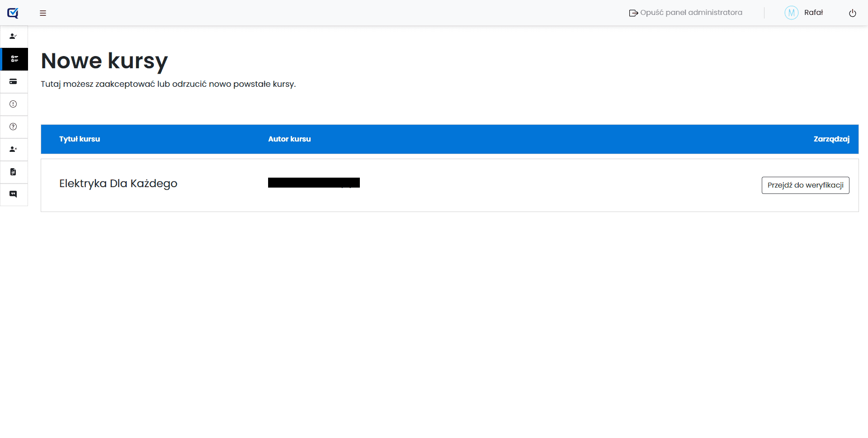
Task: Select the Elektryka Dla Każdego course title
Action: 118,184
